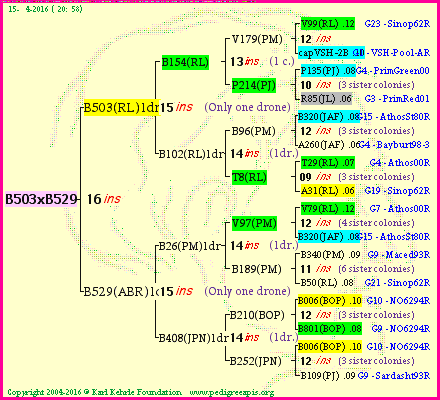Image resolution: width=440 pixels, height=400 pixels.
Task: Click T29(RL) .07 green entry
Action: click(x=328, y=163)
